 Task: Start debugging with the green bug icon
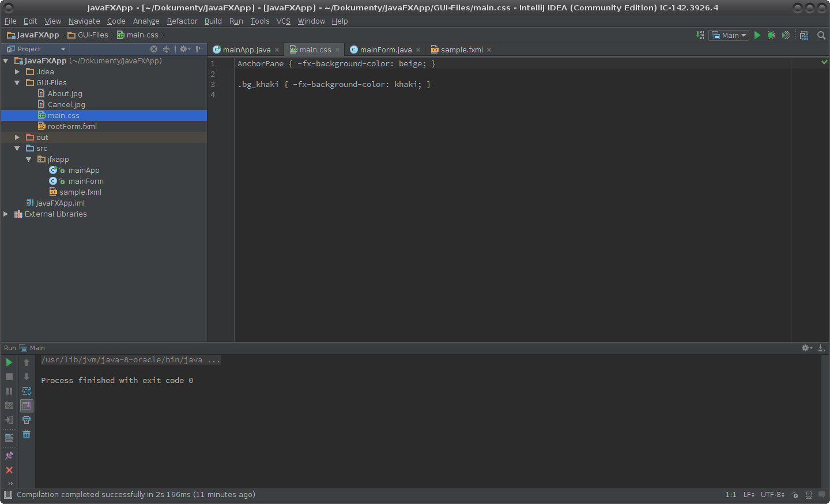771,35
